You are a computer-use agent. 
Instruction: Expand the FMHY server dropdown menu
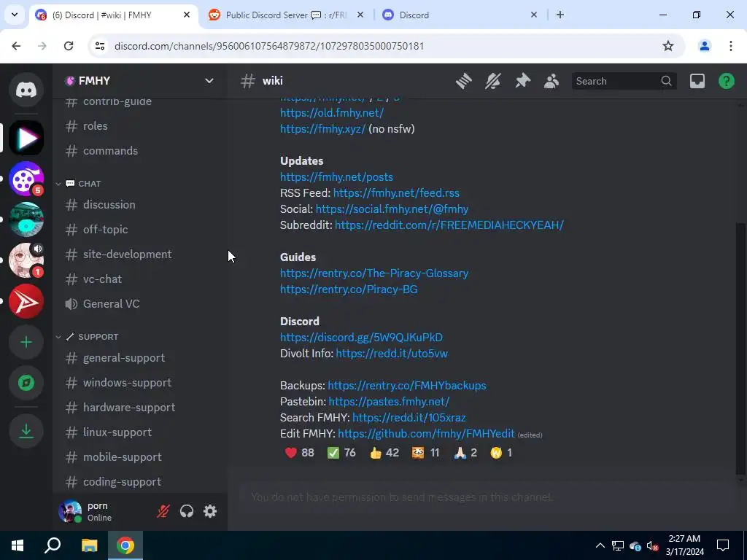(209, 81)
